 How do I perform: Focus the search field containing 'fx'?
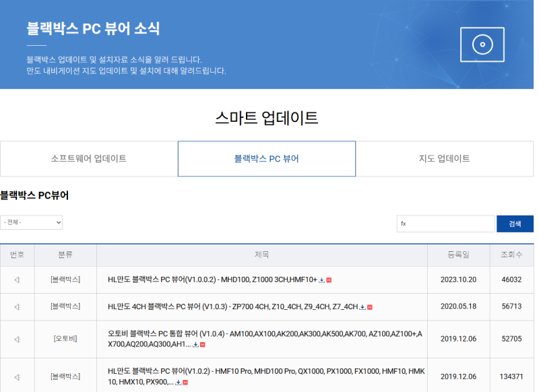(x=446, y=224)
